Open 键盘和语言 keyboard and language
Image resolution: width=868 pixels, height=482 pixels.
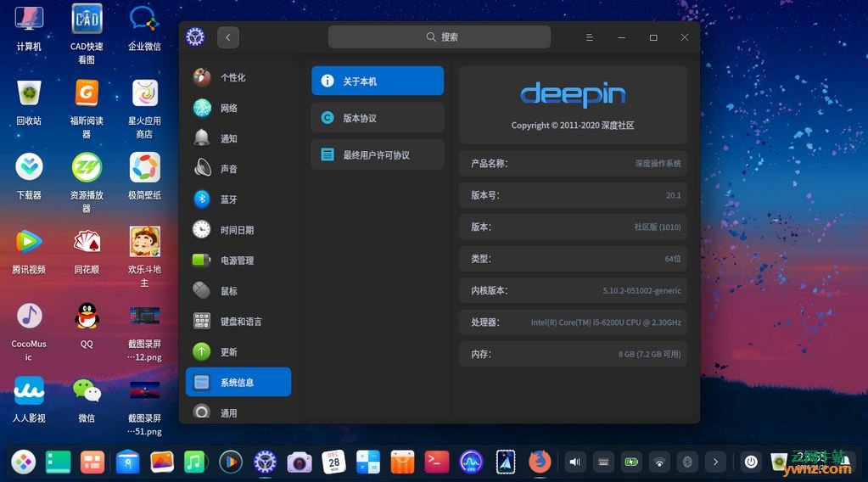click(238, 321)
